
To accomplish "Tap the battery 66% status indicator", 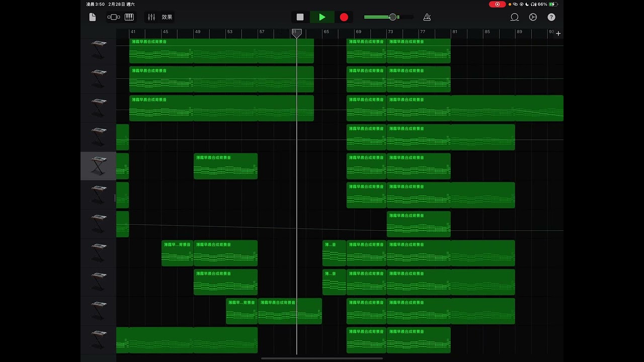I will pos(547,4).
